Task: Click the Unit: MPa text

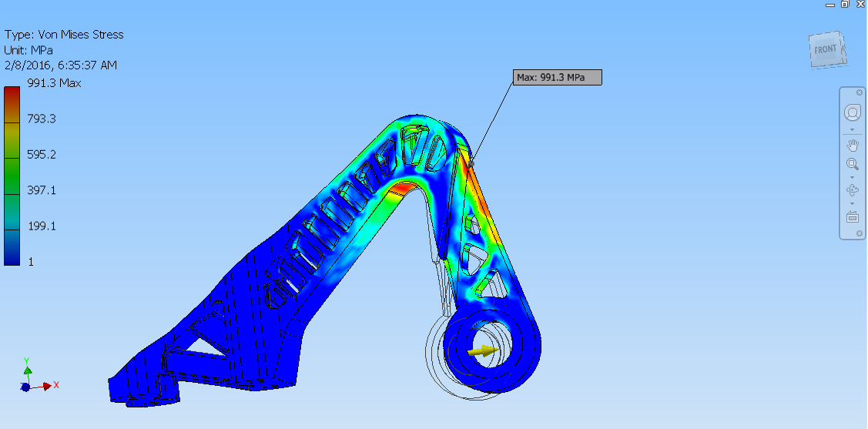Action: coord(28,50)
